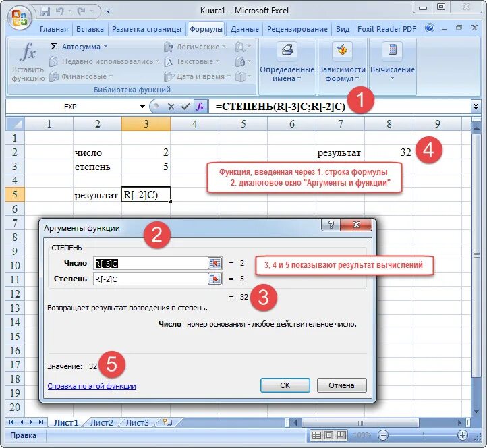Viewport: 487px width, 448px height.
Task: Click Отмена button in dialog
Action: pos(342,385)
